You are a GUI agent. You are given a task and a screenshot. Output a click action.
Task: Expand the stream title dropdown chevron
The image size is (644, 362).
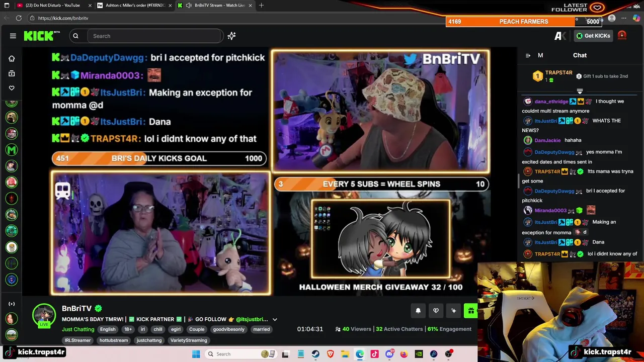point(275,319)
